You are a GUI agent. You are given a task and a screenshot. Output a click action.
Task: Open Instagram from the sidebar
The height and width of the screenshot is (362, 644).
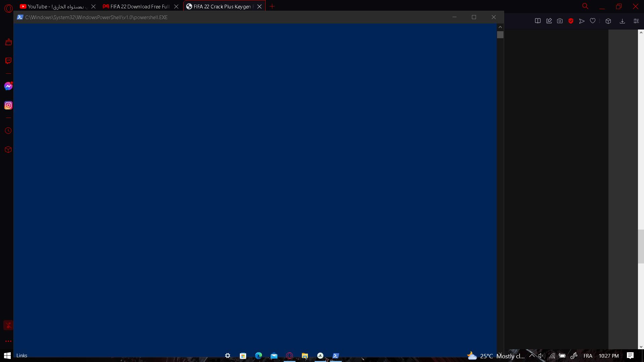click(8, 106)
